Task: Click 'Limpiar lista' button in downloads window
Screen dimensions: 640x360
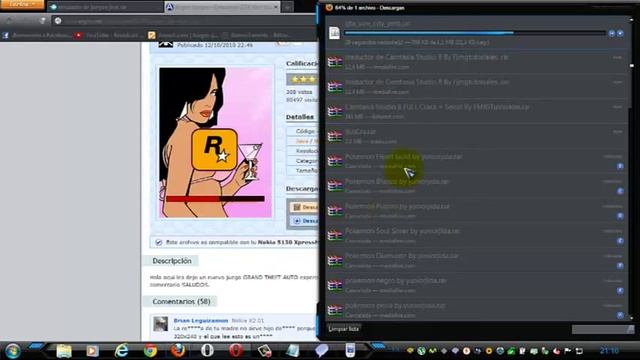Action: pyautogui.click(x=344, y=329)
